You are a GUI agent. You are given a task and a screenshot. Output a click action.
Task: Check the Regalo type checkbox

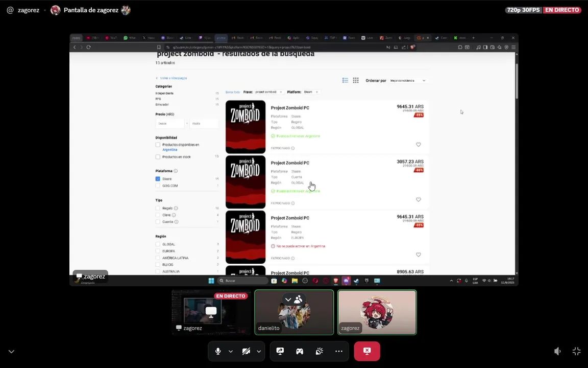158,208
